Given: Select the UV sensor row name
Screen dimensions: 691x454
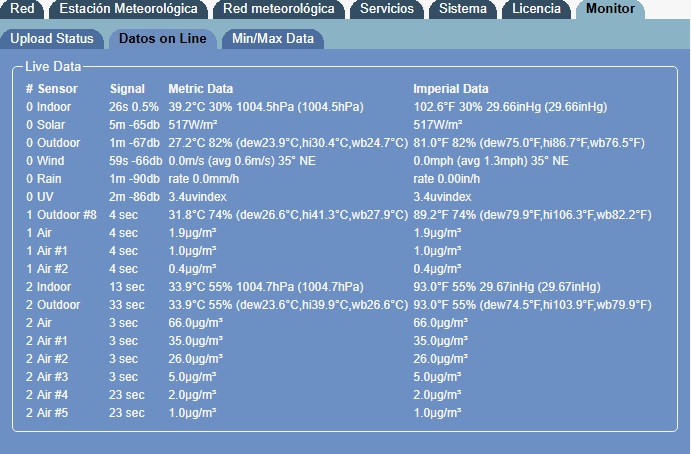Looking at the screenshot, I should (45, 197).
